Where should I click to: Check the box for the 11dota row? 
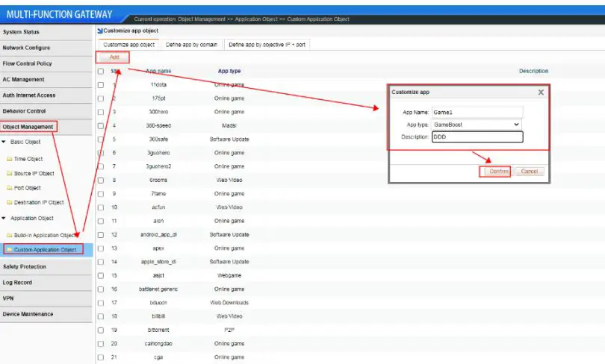[x=101, y=85]
